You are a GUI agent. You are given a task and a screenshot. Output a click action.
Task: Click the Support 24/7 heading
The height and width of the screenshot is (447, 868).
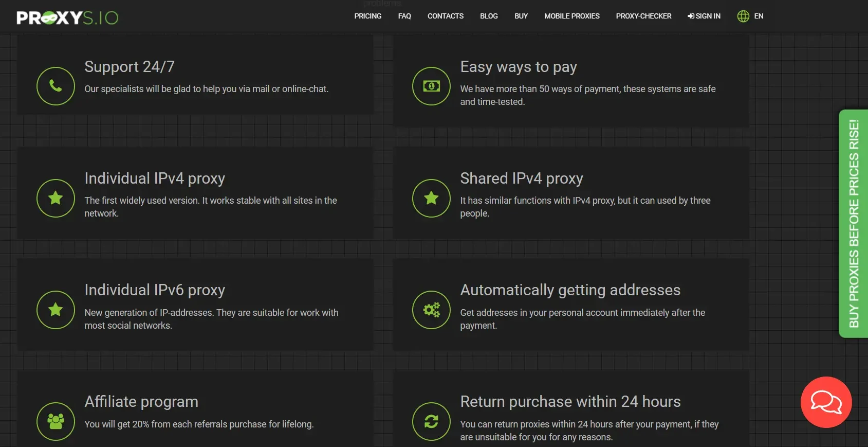click(130, 67)
